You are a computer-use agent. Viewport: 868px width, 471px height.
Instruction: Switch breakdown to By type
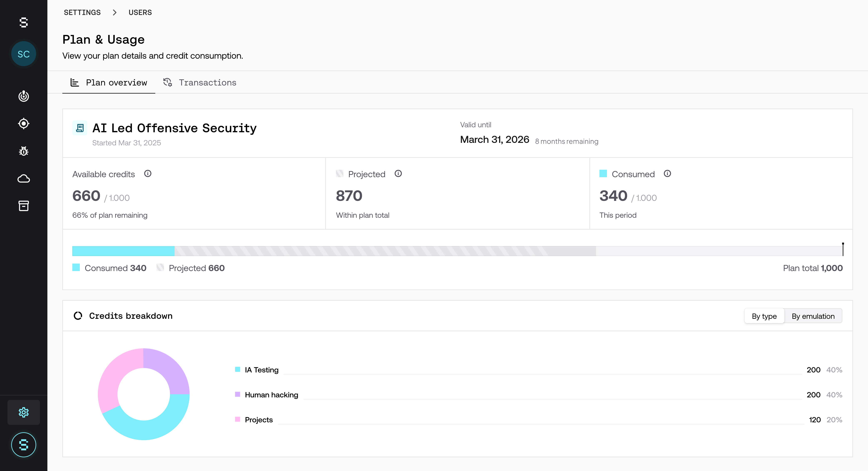(764, 316)
